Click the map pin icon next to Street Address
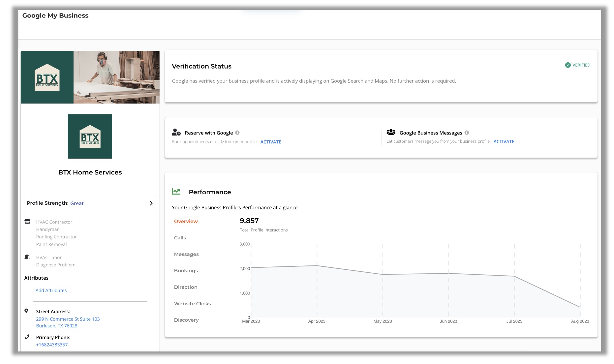Screen dimensions: 614x364 [x=26, y=311]
